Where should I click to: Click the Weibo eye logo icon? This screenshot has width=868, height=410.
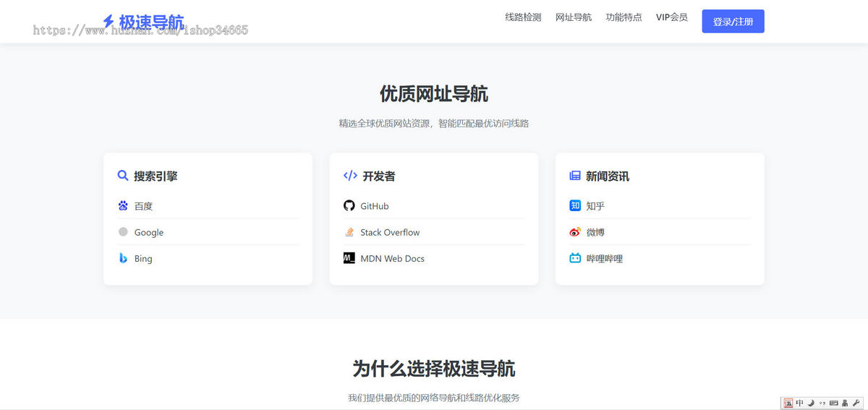575,232
